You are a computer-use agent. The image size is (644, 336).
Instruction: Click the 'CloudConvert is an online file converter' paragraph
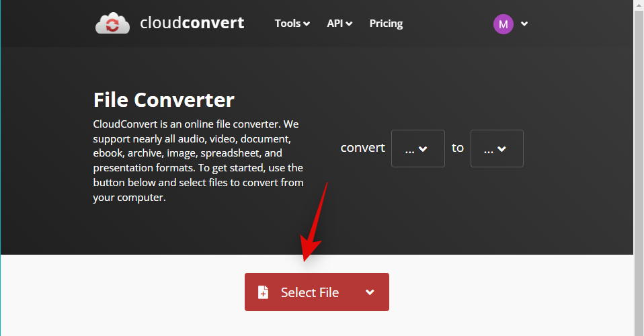tap(198, 161)
